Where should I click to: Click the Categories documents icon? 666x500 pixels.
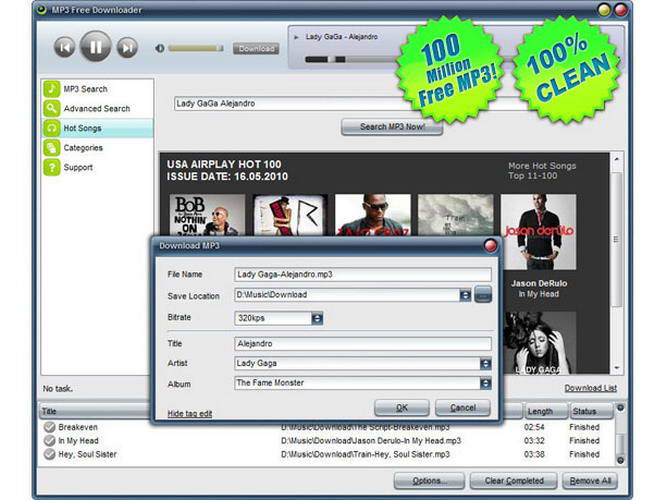[x=51, y=147]
